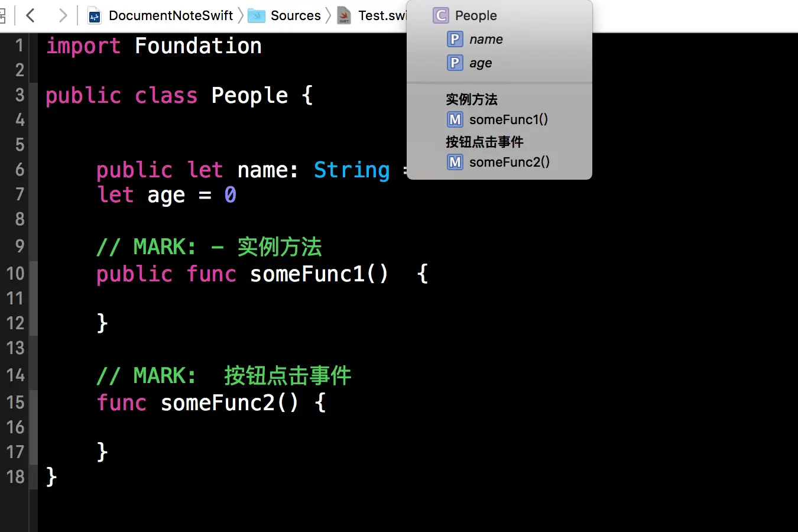Screen dimensions: 798x532
Task: Click line number 15 in the gutter
Action: click(x=15, y=403)
